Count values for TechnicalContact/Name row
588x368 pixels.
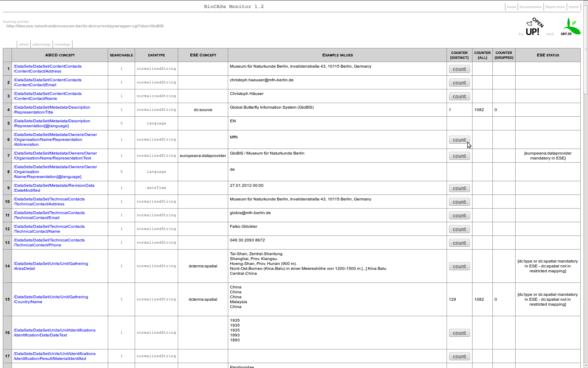(x=460, y=229)
